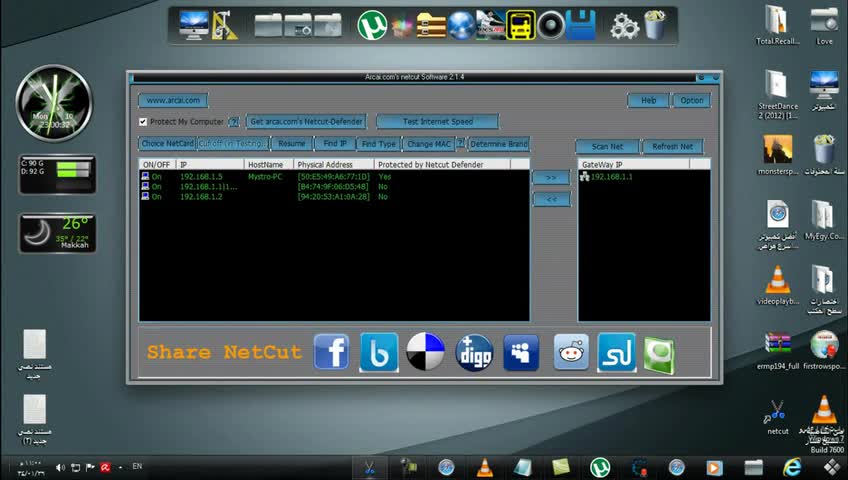Click the volume icon in system tray
The image size is (848, 480).
(60, 467)
